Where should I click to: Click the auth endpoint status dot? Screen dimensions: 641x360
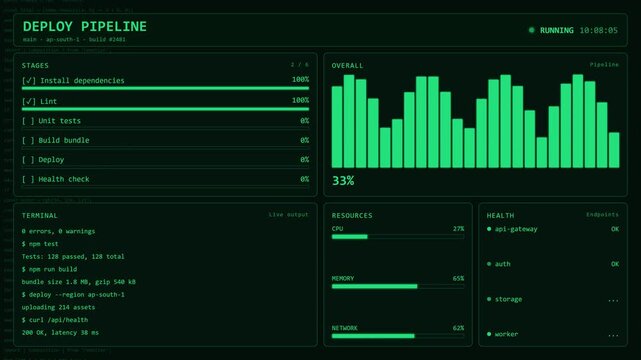pos(489,264)
